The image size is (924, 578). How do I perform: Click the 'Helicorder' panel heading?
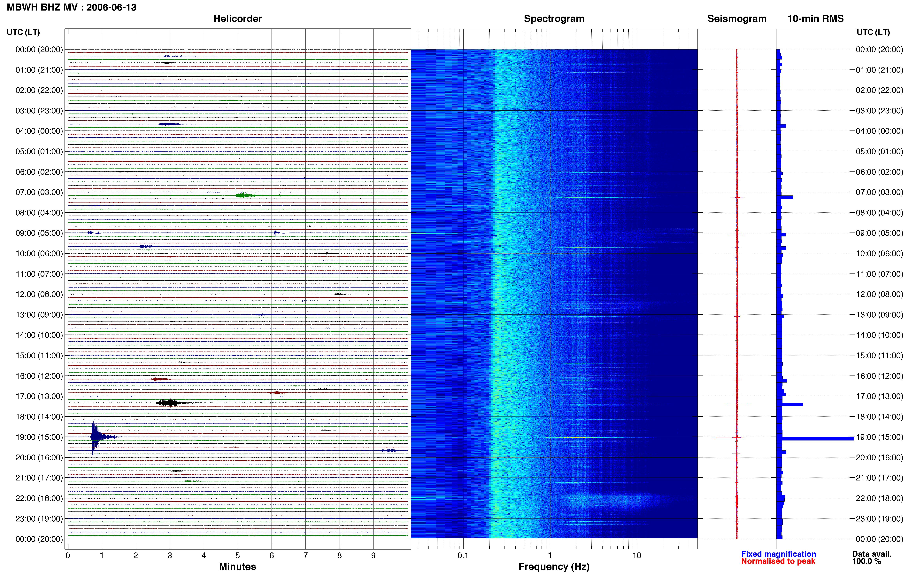click(x=237, y=19)
